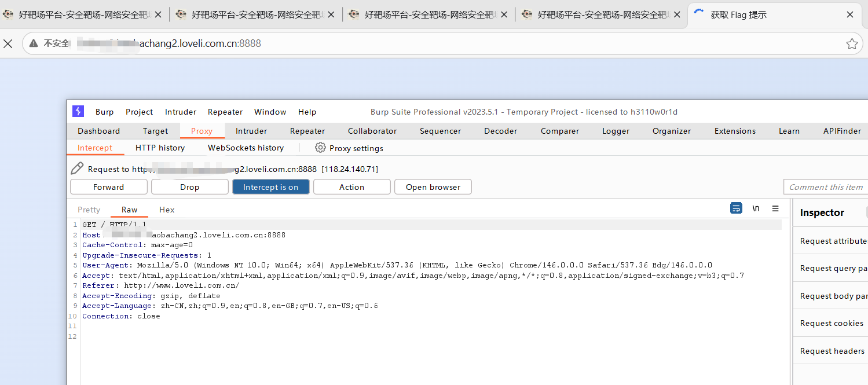Forward the intercepted request

[x=109, y=187]
